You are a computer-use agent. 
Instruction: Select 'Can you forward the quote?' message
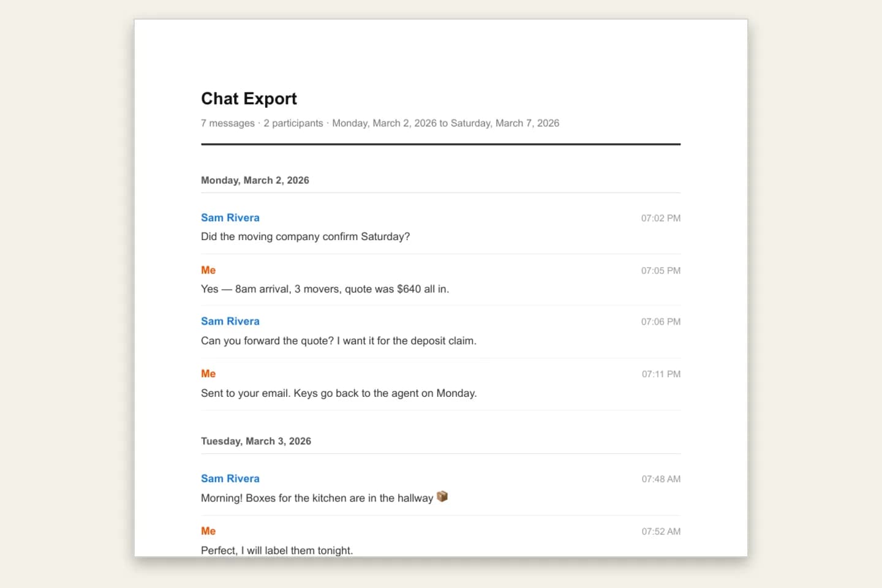click(x=338, y=341)
